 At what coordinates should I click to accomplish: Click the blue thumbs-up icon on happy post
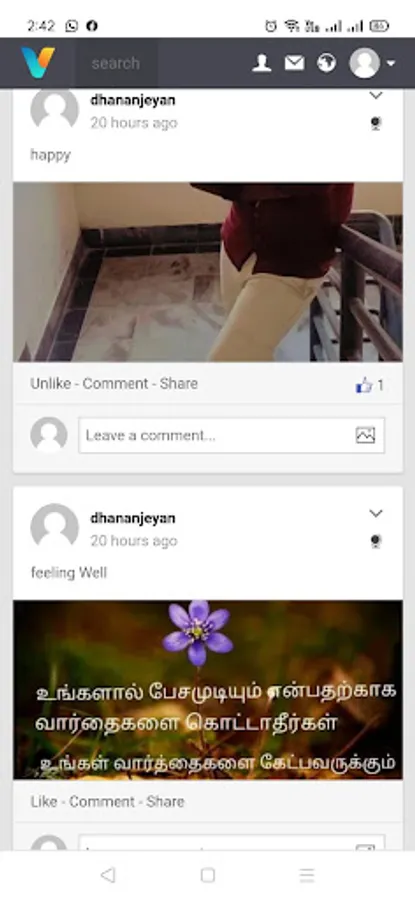coord(364,385)
